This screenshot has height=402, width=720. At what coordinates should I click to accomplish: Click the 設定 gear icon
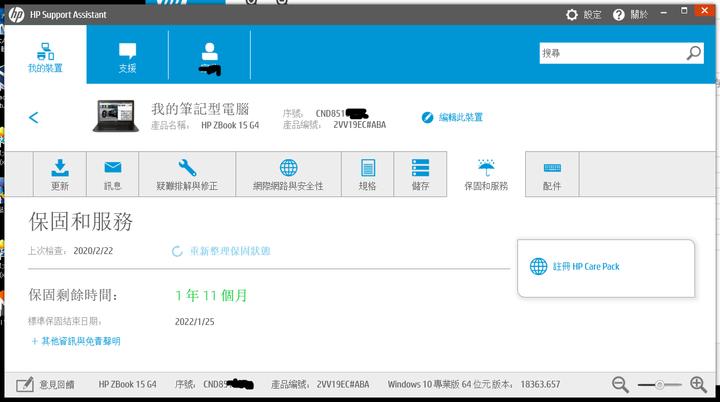point(572,15)
